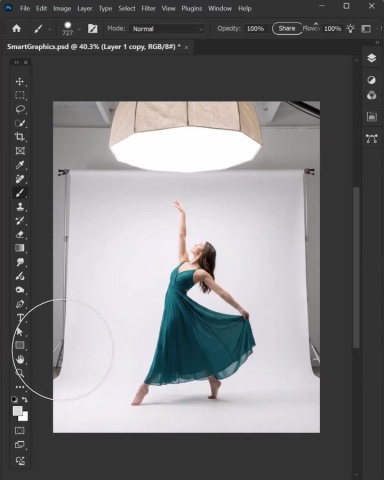
Task: Select the Eyedropper tool
Action: coord(20,165)
